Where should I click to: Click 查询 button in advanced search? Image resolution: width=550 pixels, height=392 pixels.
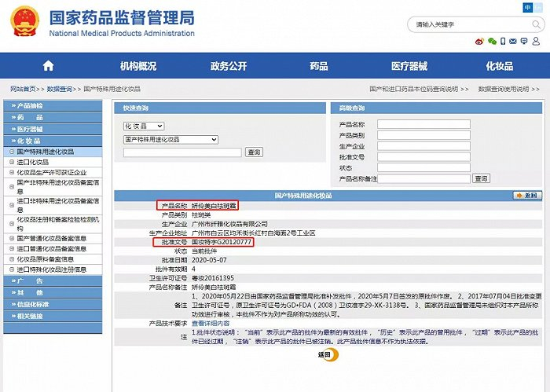pyautogui.click(x=481, y=178)
